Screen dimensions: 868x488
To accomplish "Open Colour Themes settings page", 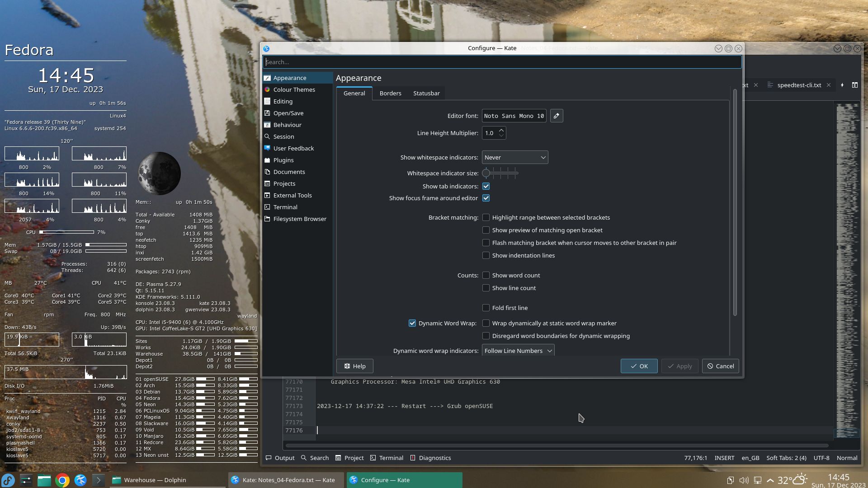I will click(294, 90).
